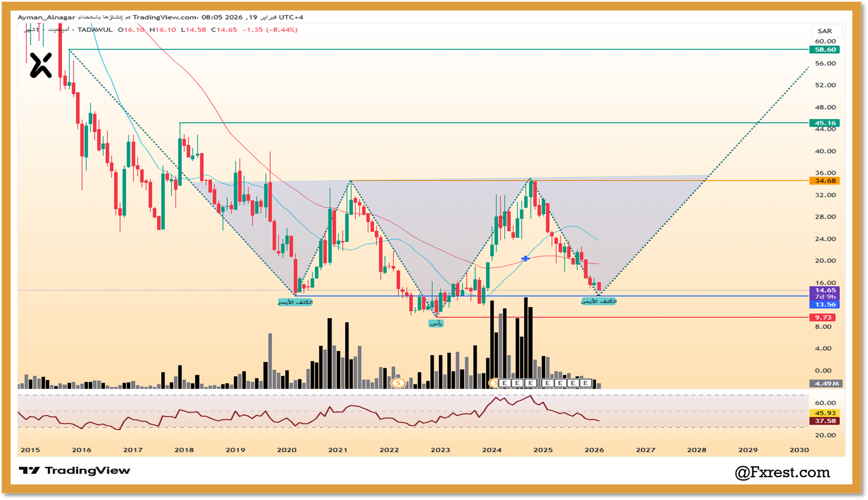Click the black X logo icon
This screenshot has height=500, width=868.
click(x=41, y=65)
